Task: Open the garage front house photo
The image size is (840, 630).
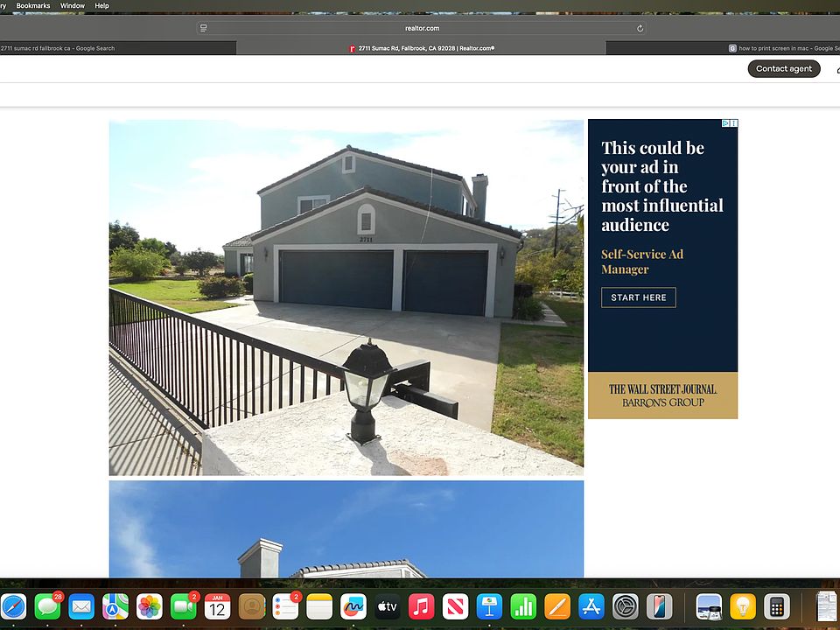Action: [346, 297]
